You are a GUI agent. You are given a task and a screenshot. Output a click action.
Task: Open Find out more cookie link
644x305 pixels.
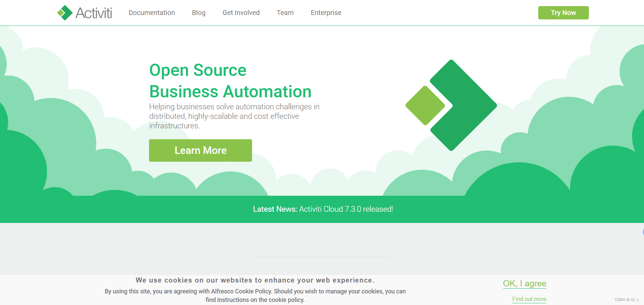(529, 299)
